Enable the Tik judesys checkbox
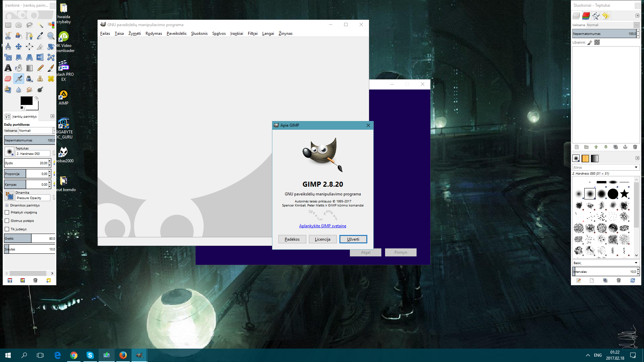 (7, 229)
